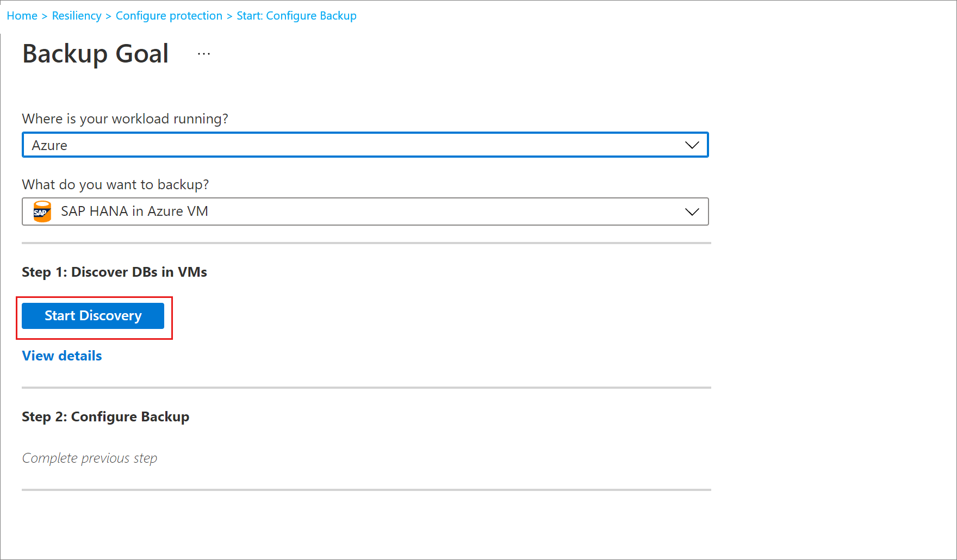Click the Start: Configure Backup breadcrumb
This screenshot has height=560, width=957.
[296, 15]
